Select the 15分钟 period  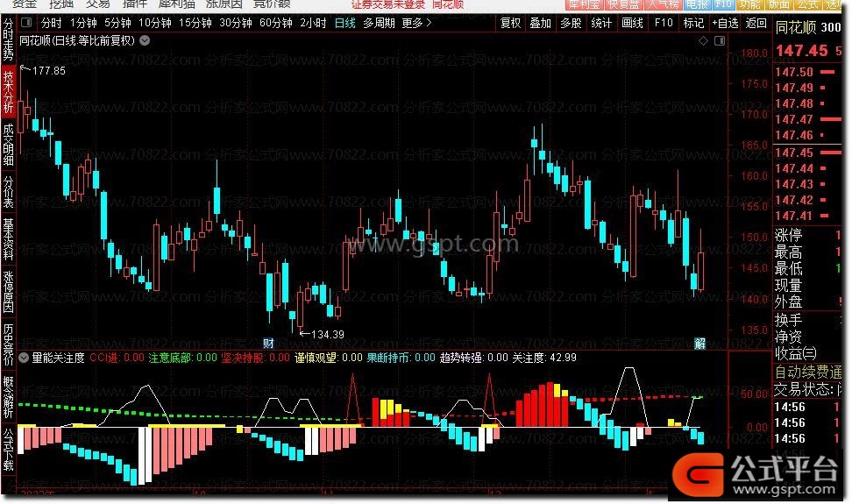point(195,24)
